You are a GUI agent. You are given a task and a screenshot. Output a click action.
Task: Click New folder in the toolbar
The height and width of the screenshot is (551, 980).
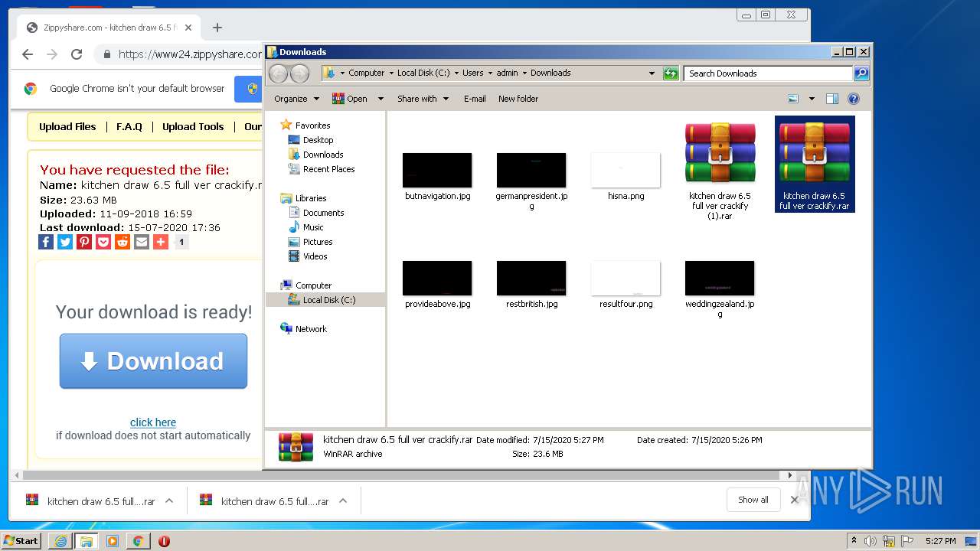click(x=518, y=99)
